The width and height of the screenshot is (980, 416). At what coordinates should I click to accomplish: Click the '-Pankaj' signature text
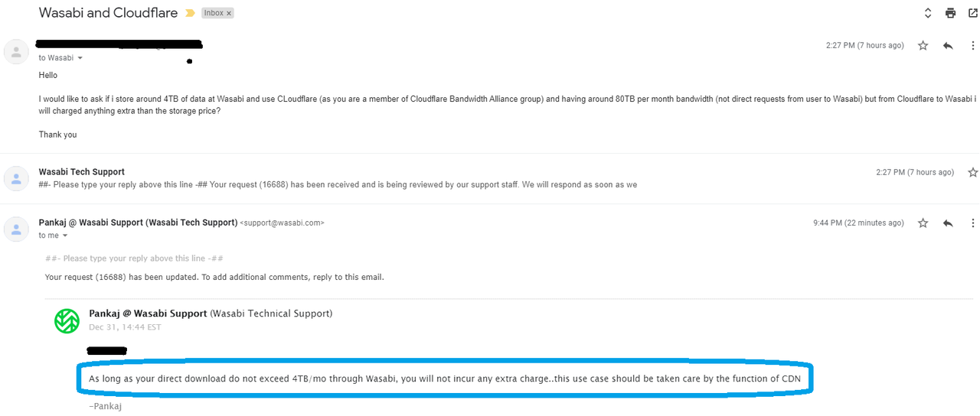pos(106,406)
